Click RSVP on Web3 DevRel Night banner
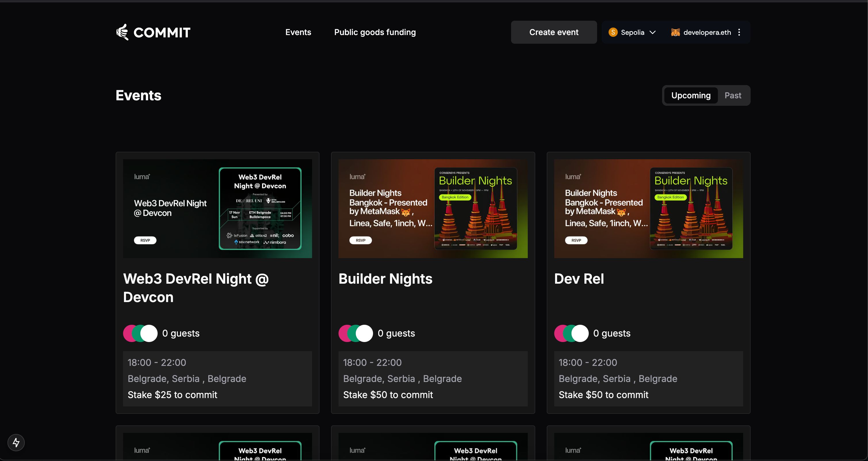The width and height of the screenshot is (868, 461). pos(145,240)
